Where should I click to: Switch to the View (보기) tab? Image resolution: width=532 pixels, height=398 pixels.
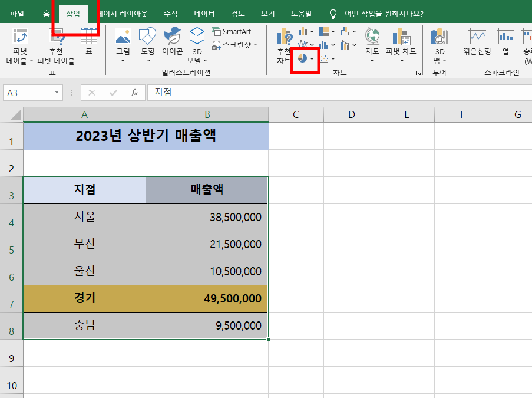click(x=267, y=14)
